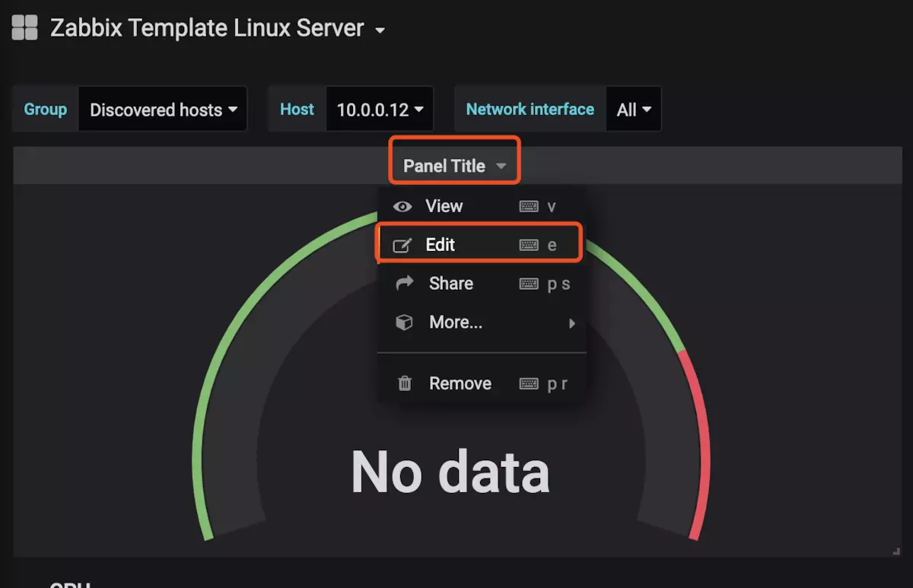Click the No data gauge text
The height and width of the screenshot is (588, 913).
pos(450,472)
